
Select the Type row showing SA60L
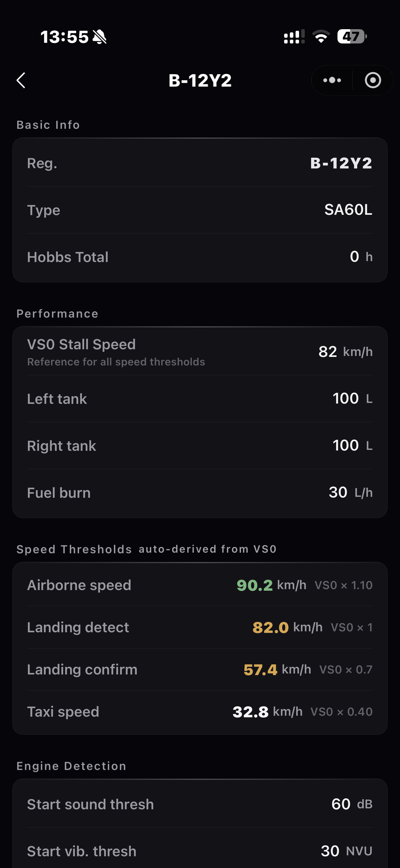point(200,210)
